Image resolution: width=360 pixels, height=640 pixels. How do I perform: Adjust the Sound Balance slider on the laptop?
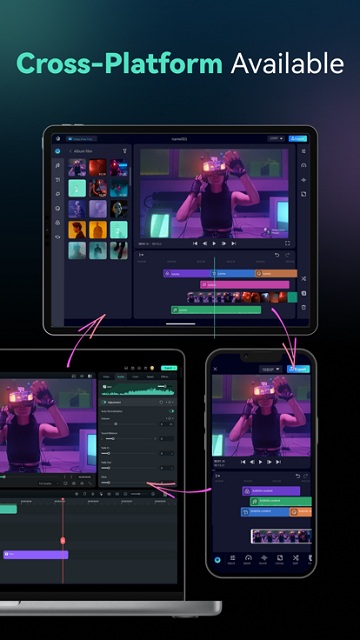tap(129, 439)
